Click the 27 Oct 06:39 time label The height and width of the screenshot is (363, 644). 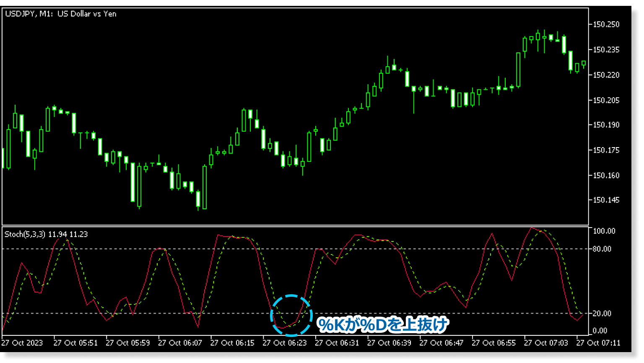click(x=389, y=343)
